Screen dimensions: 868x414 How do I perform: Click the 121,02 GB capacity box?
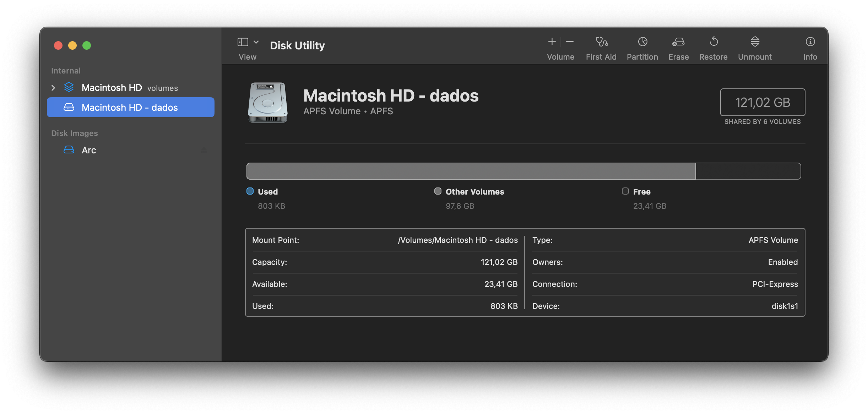pos(762,102)
